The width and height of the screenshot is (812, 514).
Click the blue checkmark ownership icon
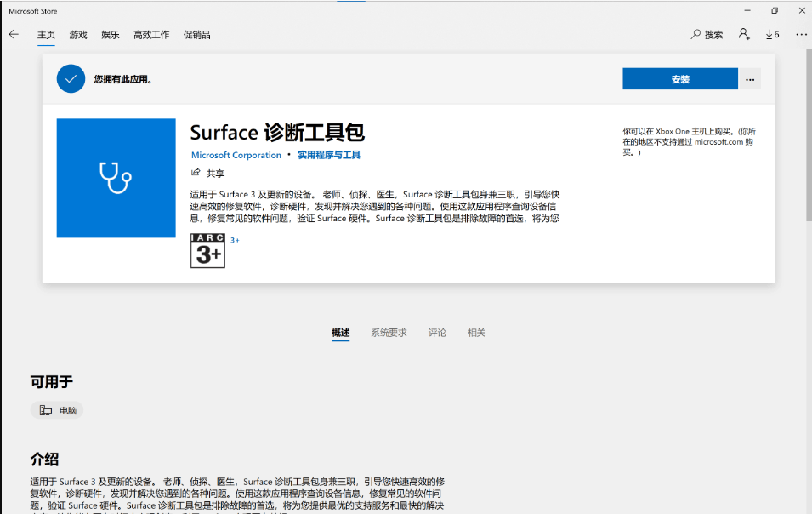(71, 79)
